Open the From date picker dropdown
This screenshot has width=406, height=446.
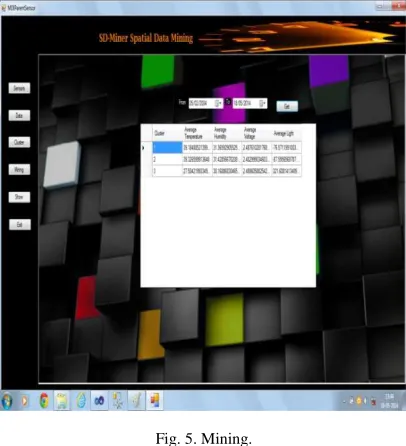218,103
